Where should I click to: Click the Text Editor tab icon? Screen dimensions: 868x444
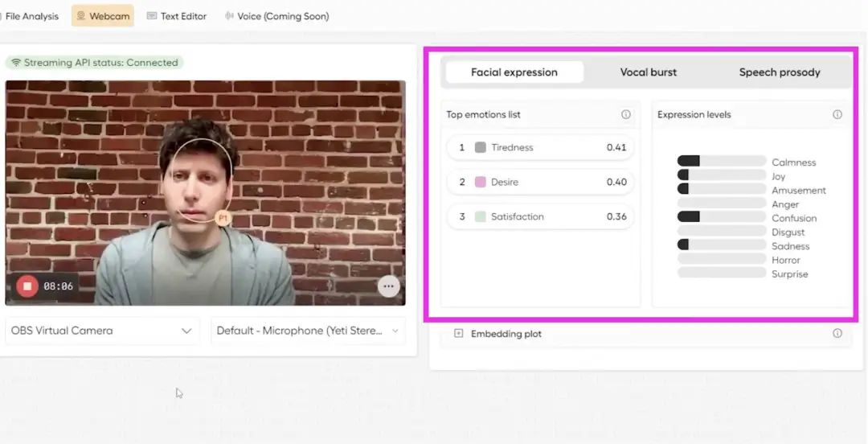152,16
